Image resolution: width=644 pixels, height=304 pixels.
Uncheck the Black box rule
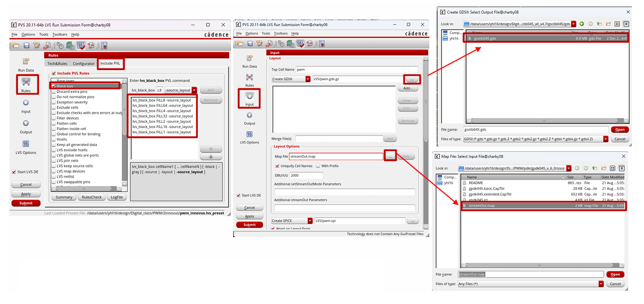coord(53,86)
